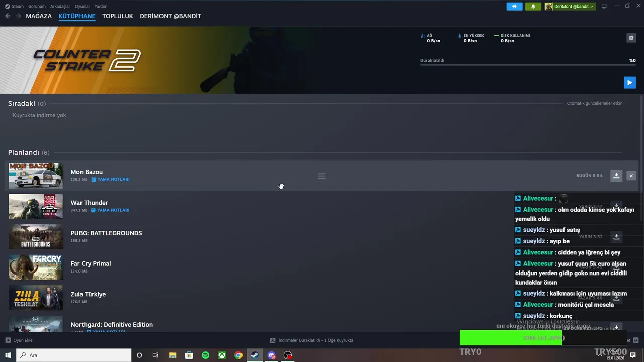This screenshot has width=644, height=362.
Task: Open the Oyunlar menu
Action: [83, 6]
